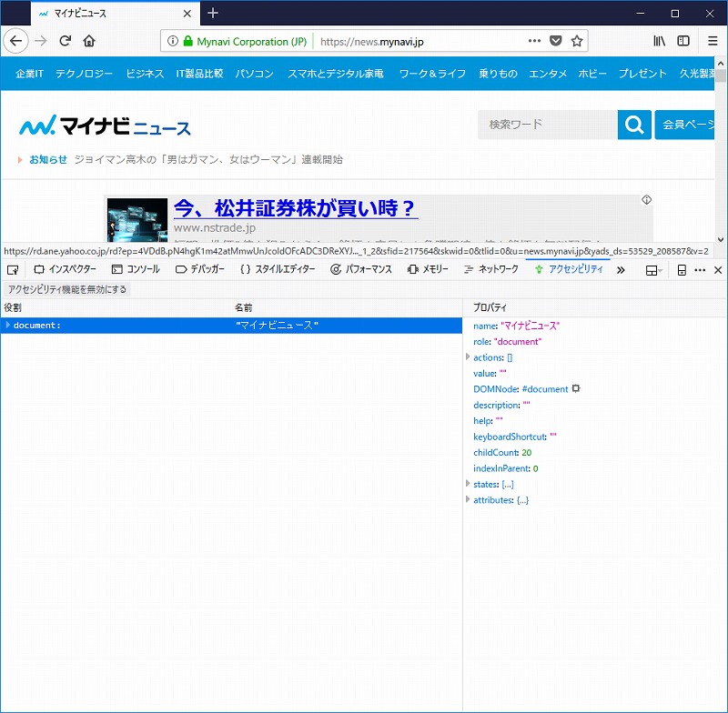Select the アクセシビリティ tab

(x=568, y=269)
